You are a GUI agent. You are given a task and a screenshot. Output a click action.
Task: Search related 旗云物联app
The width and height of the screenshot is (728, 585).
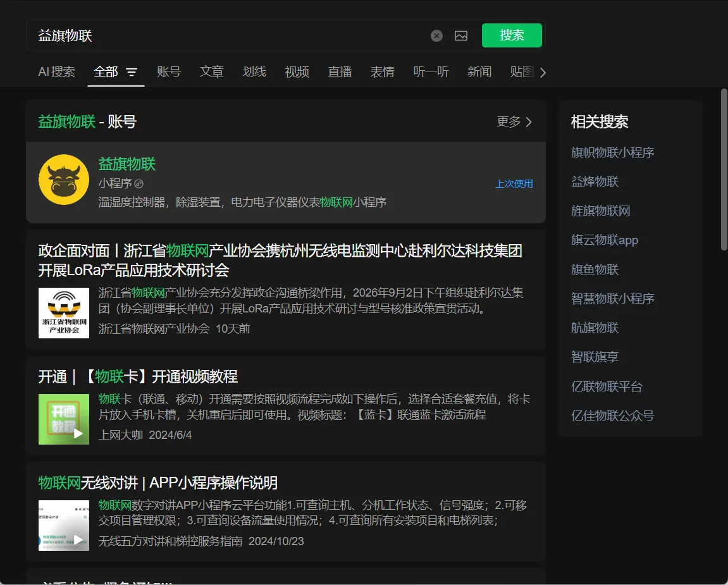(x=605, y=240)
